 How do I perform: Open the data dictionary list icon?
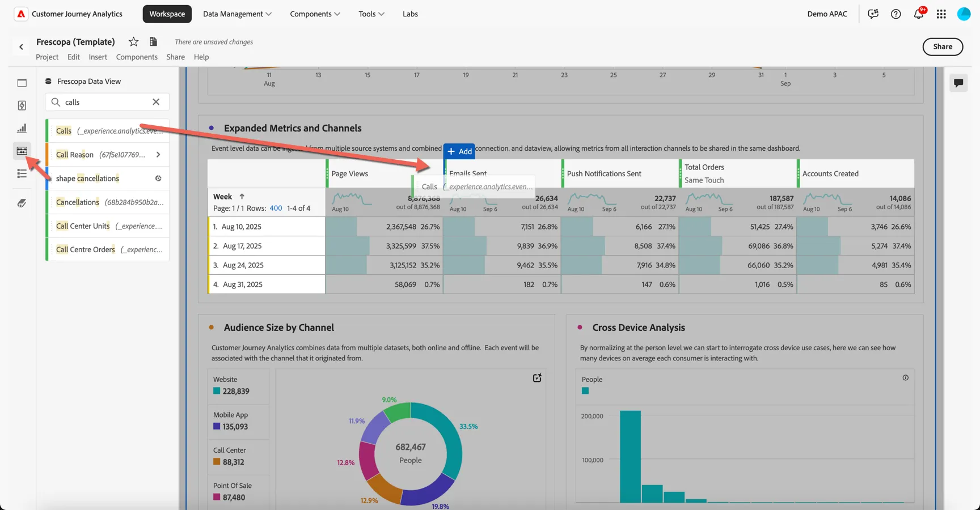tap(22, 173)
